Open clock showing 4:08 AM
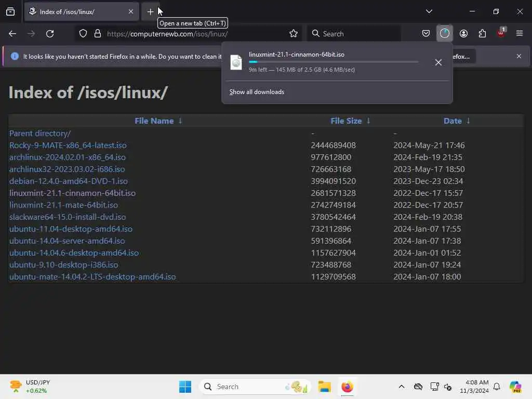532x399 pixels. click(474, 387)
